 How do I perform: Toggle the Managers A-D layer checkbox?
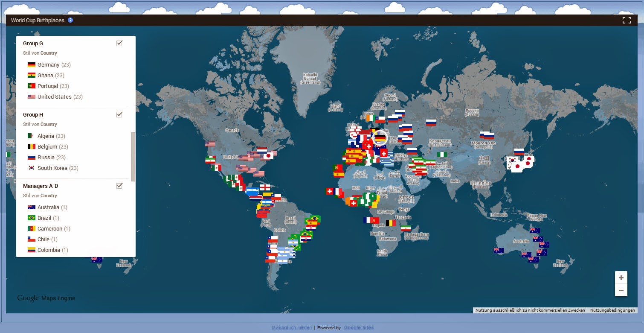(119, 186)
